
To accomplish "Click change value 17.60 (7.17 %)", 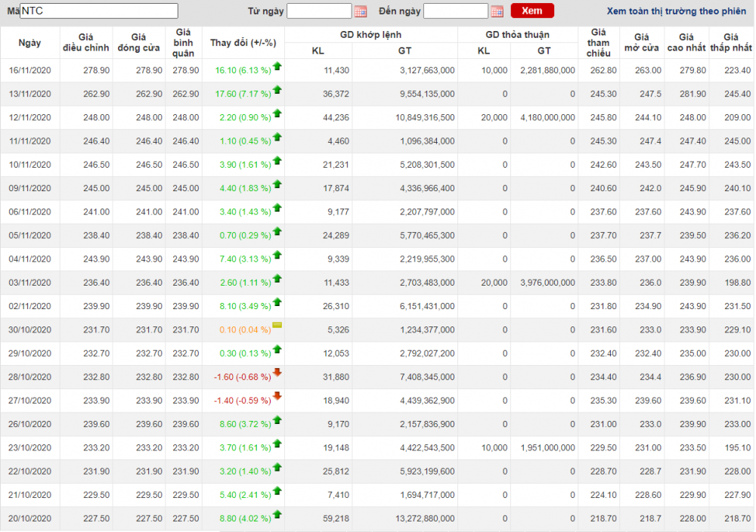I will click(x=243, y=94).
